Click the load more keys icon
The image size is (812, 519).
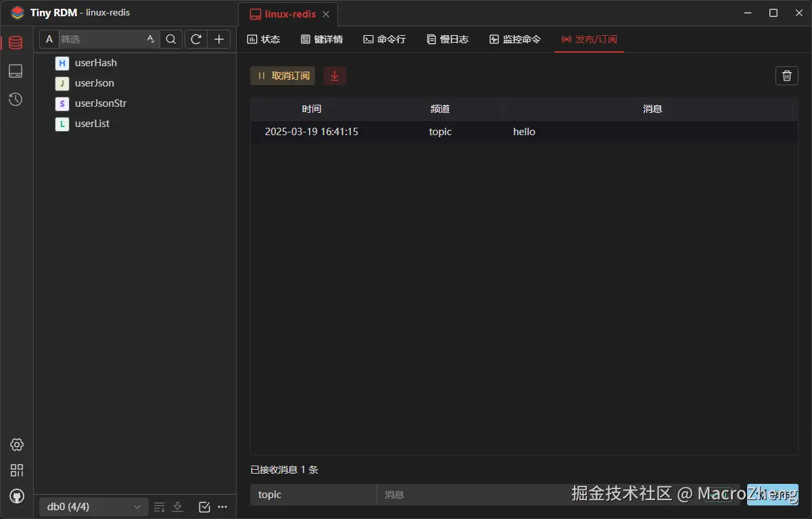point(160,507)
